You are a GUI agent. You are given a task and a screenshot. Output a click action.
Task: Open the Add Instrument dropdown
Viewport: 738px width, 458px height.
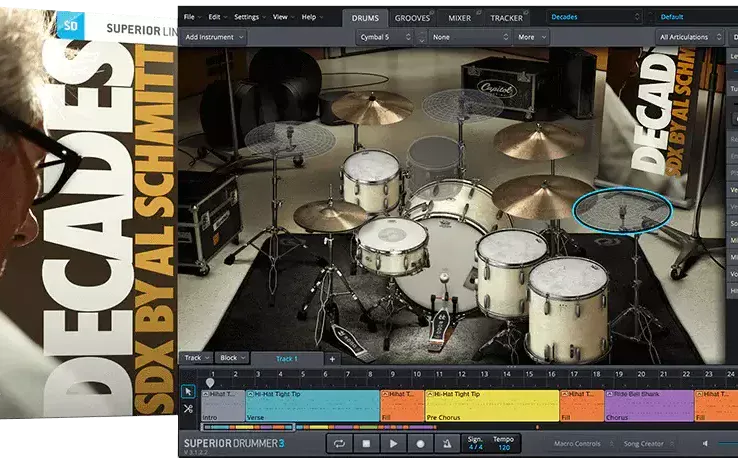214,37
